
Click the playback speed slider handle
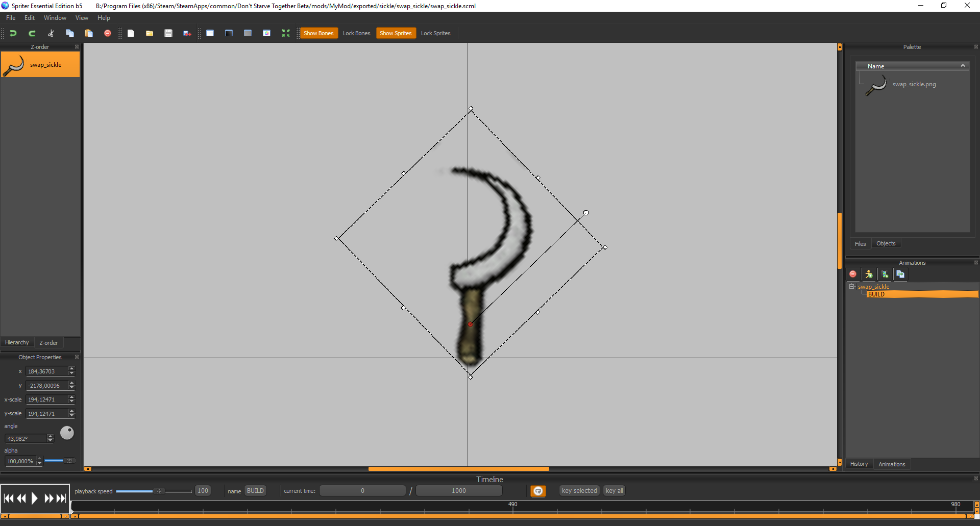[x=159, y=491]
